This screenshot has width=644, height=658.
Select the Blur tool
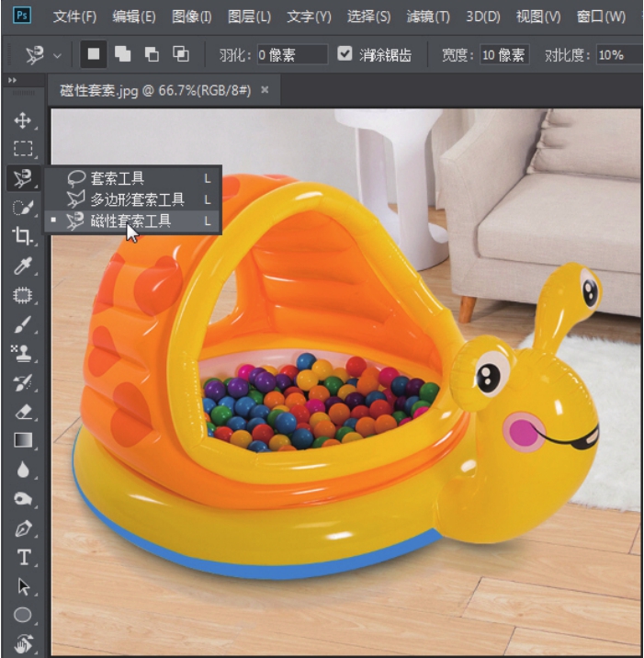(23, 470)
